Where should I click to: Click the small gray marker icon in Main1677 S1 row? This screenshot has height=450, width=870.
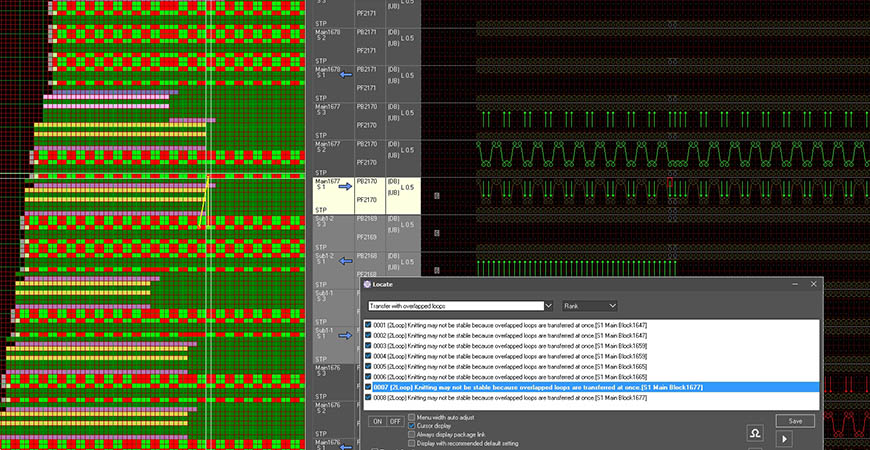437,196
